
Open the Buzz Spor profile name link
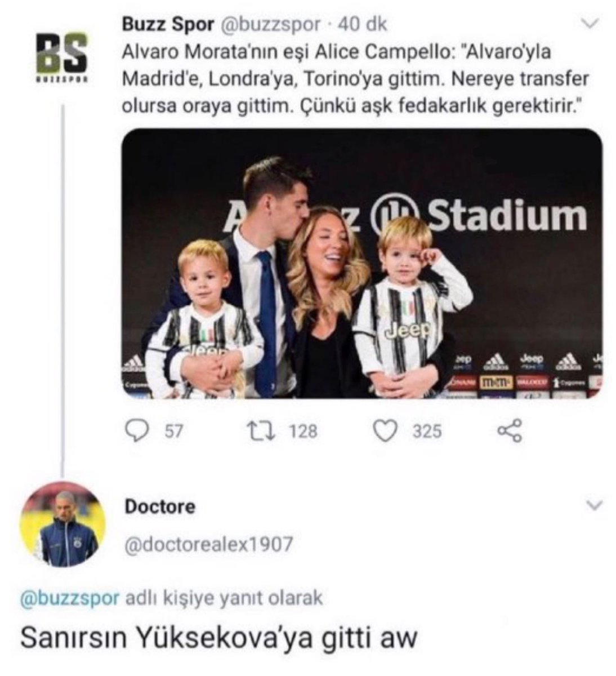[168, 25]
